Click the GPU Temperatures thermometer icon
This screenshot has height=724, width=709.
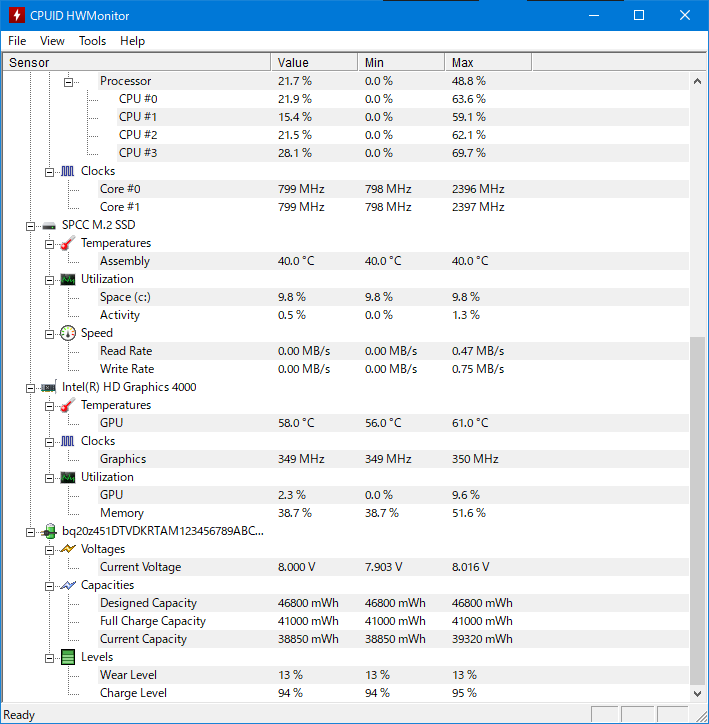coord(68,405)
